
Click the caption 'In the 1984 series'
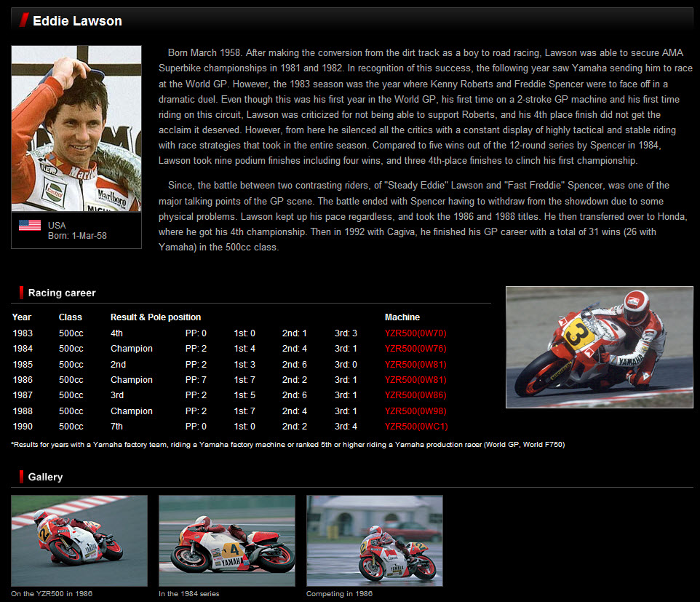189,593
